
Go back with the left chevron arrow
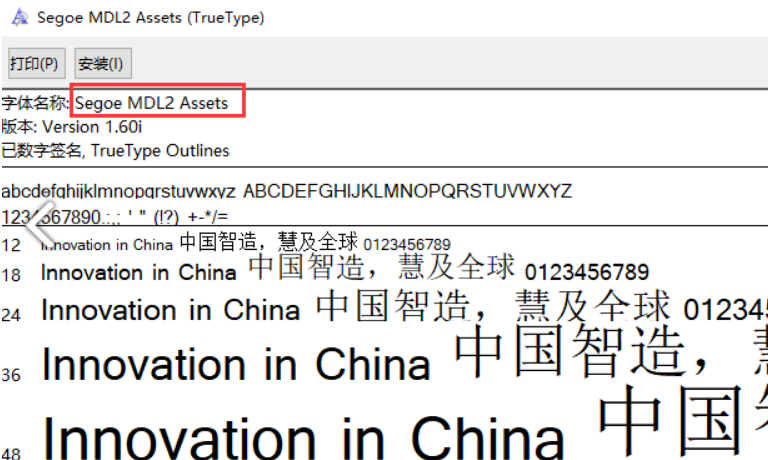pos(40,223)
